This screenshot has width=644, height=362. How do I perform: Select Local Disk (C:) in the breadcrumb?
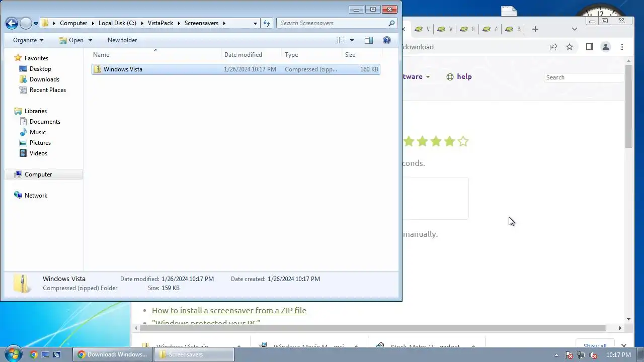117,23
